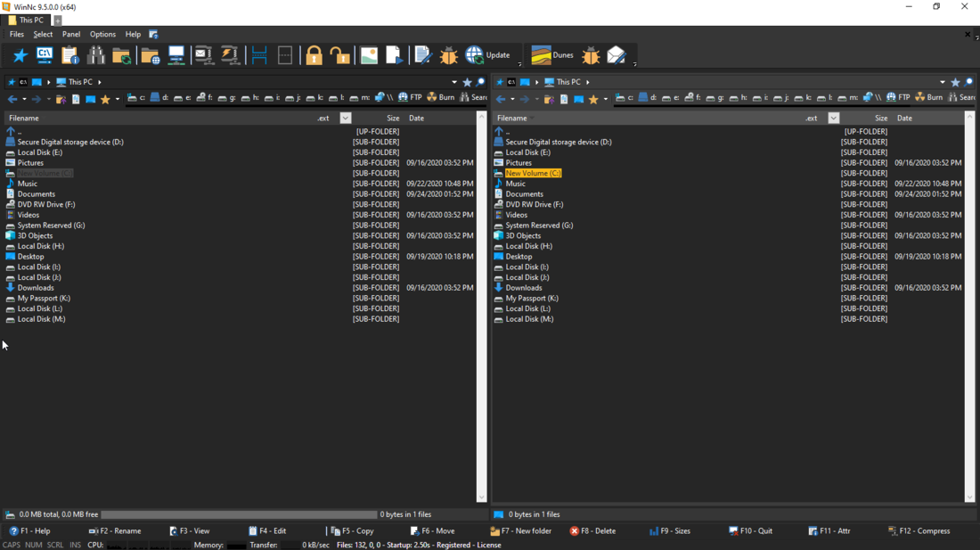Open left panel back history dropdown
The image size is (980, 550).
point(24,99)
